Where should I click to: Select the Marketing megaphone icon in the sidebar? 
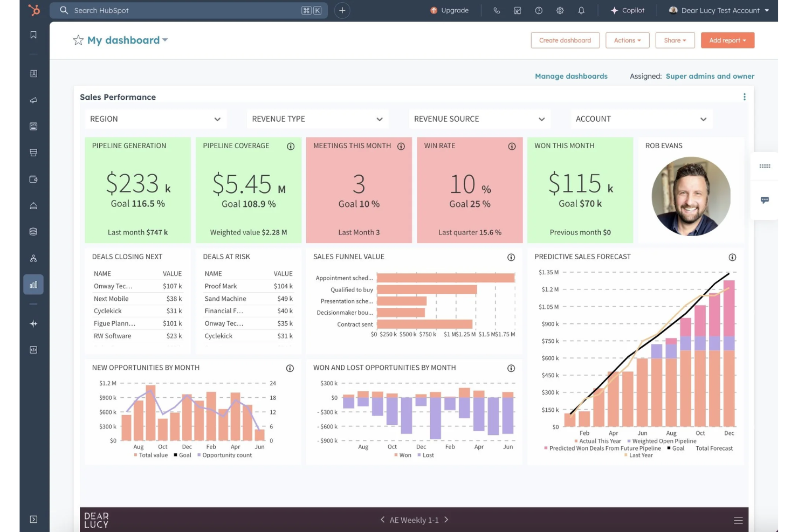click(33, 100)
